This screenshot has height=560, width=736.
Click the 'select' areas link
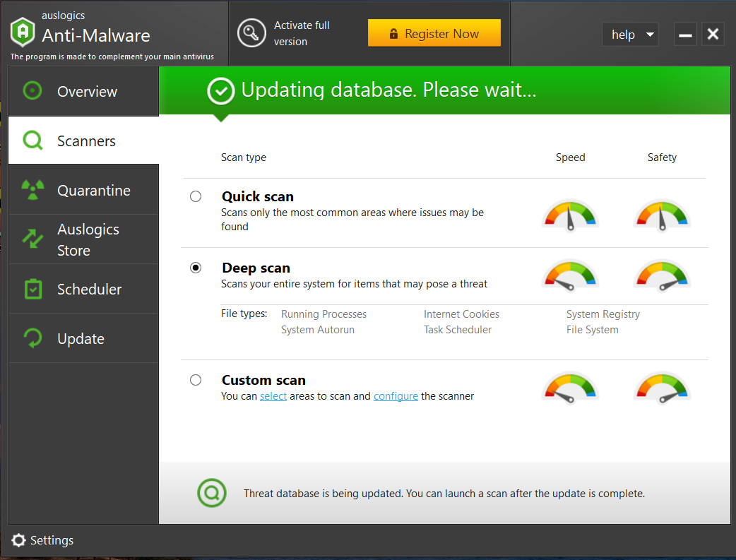pyautogui.click(x=273, y=396)
